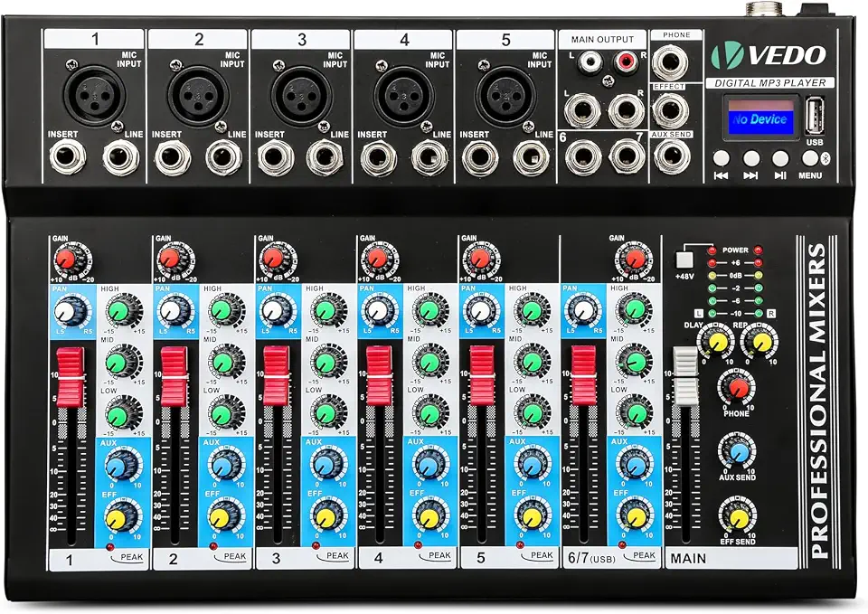Click channel 4 green HIGH EQ knob

coord(428,311)
